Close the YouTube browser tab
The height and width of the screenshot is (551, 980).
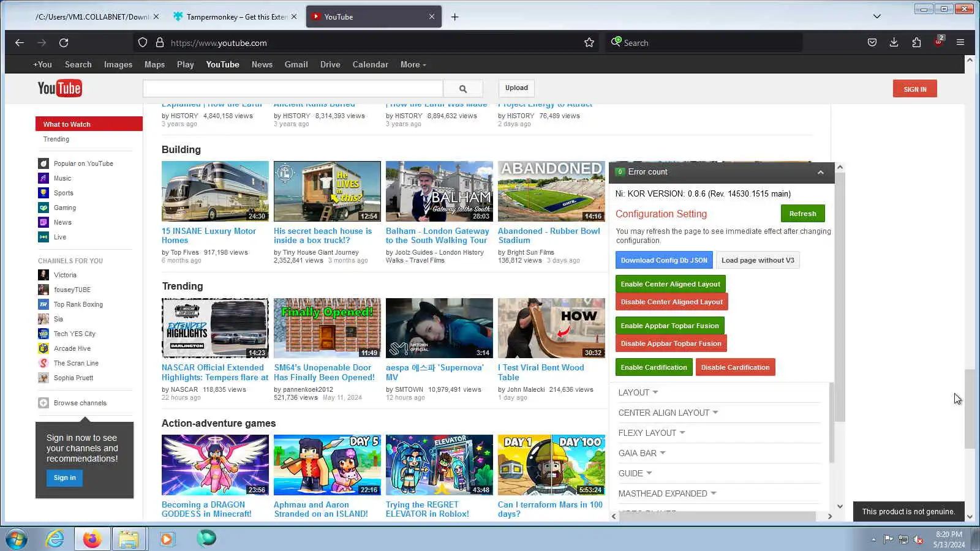click(432, 17)
